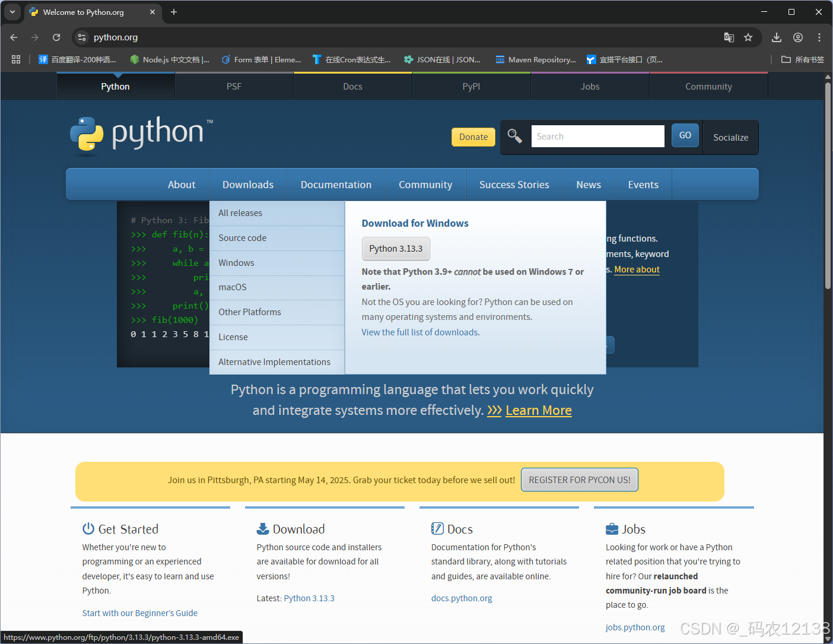Select Source code in Downloads menu
This screenshot has height=644, width=833.
tap(277, 238)
